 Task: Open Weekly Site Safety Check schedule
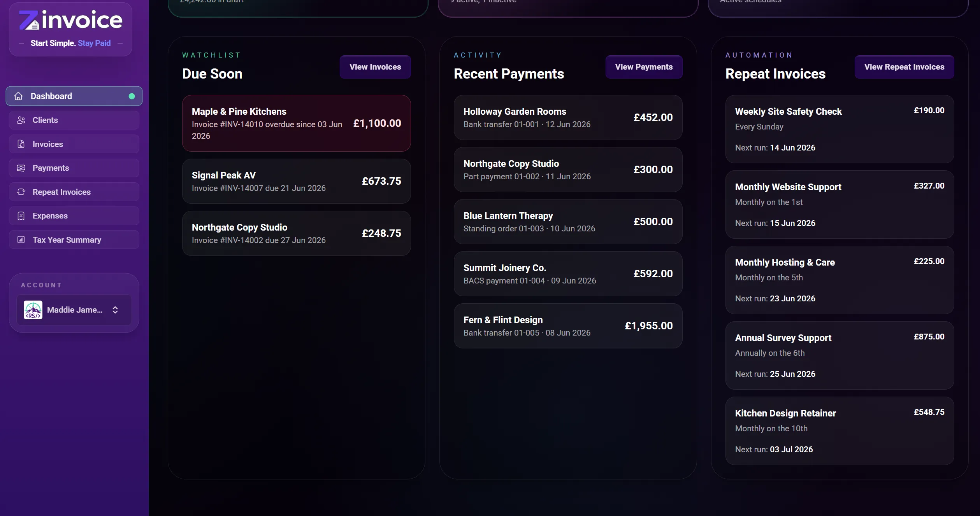(x=839, y=129)
